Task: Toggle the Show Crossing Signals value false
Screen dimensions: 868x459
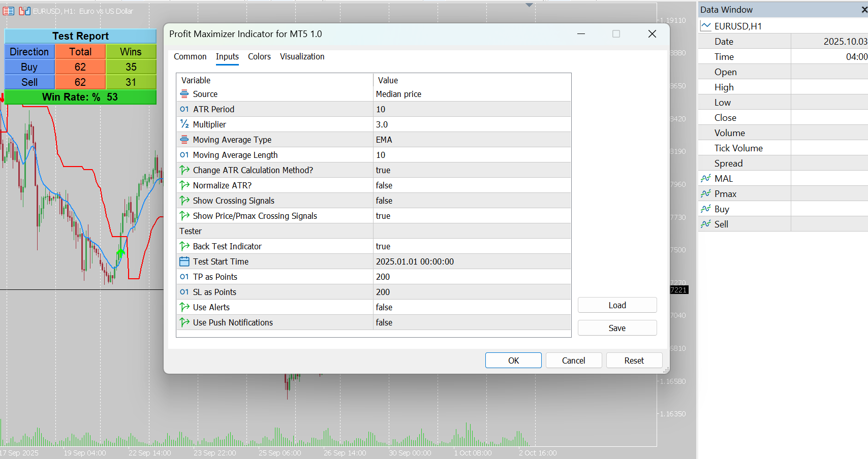Action: coord(472,201)
